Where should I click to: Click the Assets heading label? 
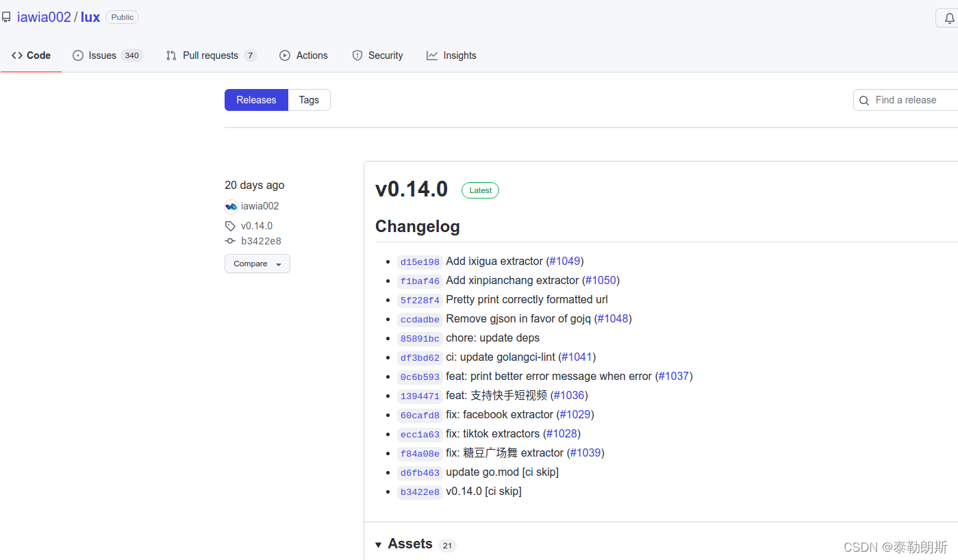[410, 544]
